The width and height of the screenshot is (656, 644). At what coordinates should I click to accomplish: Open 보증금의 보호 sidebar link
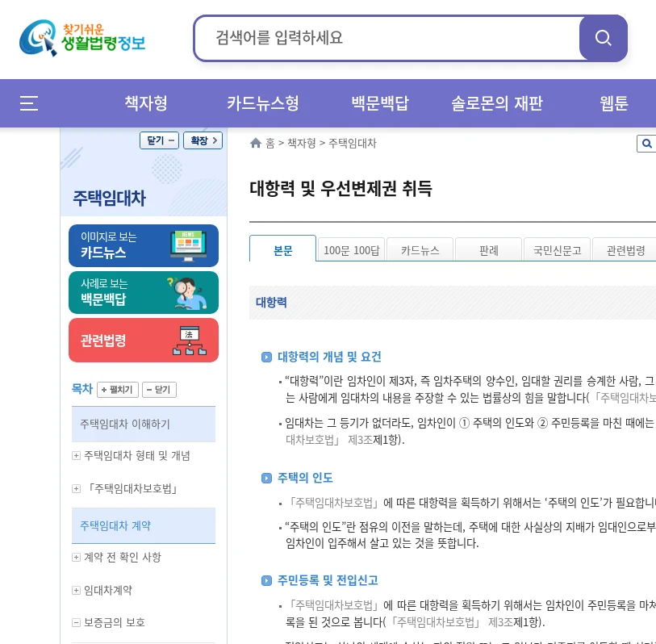point(115,623)
